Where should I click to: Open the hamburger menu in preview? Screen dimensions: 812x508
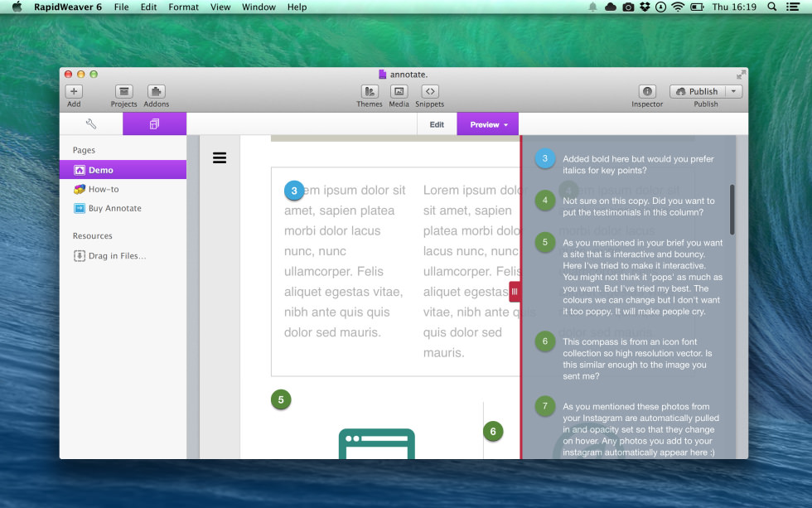tap(220, 158)
